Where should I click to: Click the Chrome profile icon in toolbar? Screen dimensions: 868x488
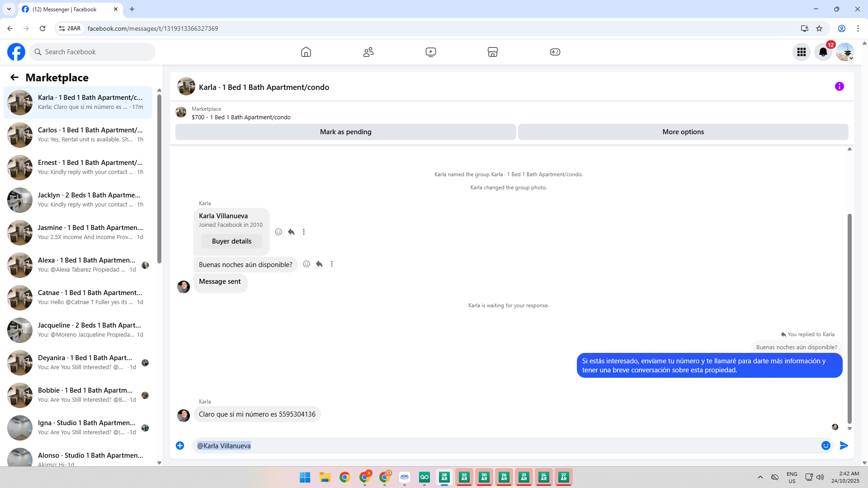point(842,28)
